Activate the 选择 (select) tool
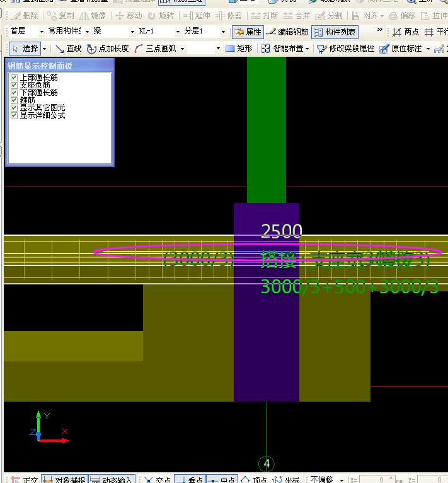 pos(25,49)
